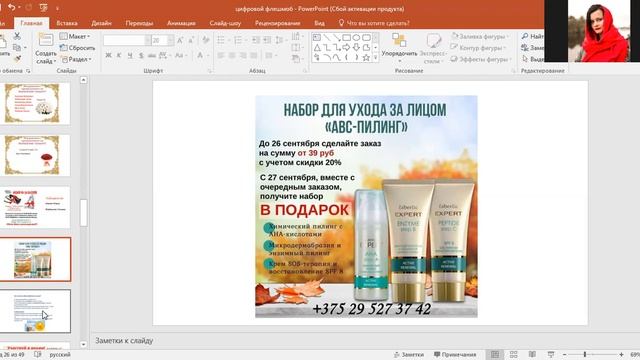Viewport: 640px width, 360px height.
Task: Open the Заливка фигуры shape fill dropdown
Action: (x=480, y=36)
